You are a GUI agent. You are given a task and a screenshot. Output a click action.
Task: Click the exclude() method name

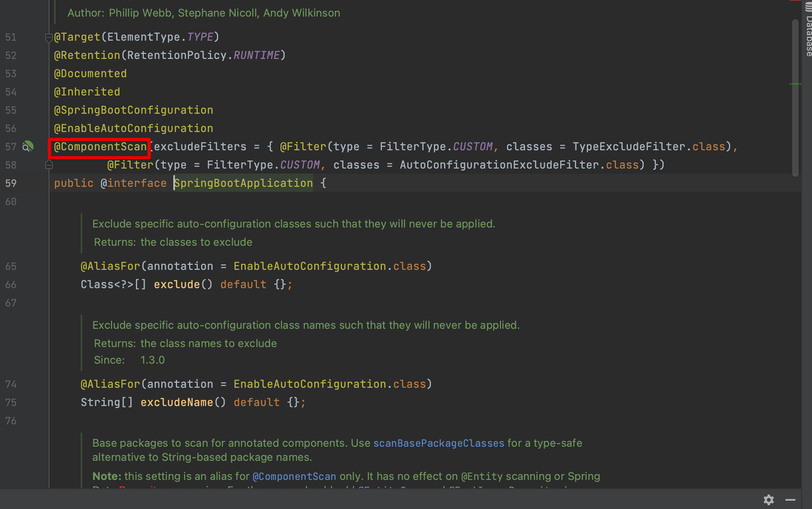(177, 285)
